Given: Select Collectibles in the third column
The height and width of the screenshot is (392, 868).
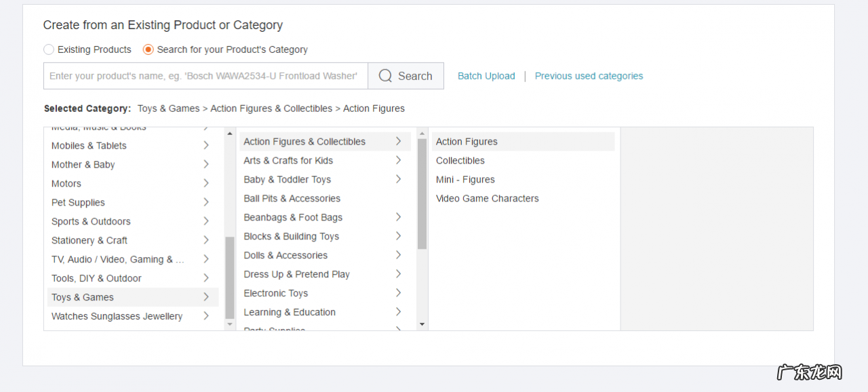Looking at the screenshot, I should (x=460, y=161).
